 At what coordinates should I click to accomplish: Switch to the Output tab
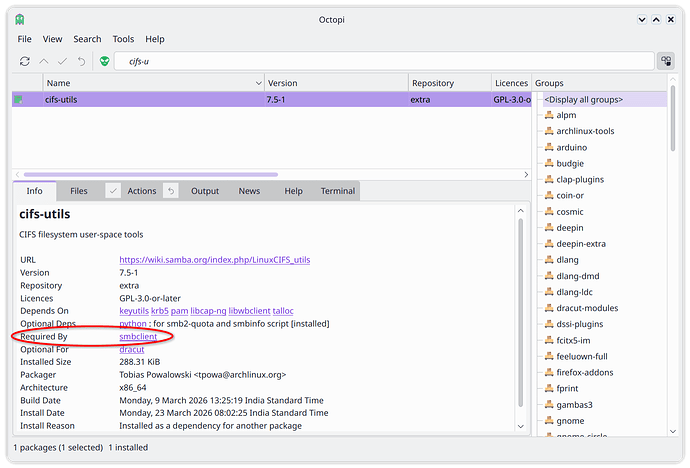(205, 191)
